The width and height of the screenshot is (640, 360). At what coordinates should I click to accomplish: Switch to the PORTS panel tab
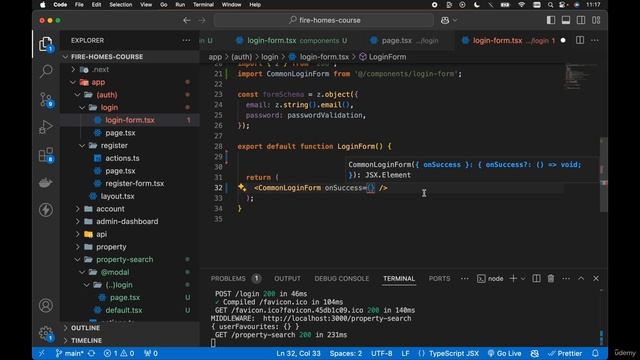(439, 278)
